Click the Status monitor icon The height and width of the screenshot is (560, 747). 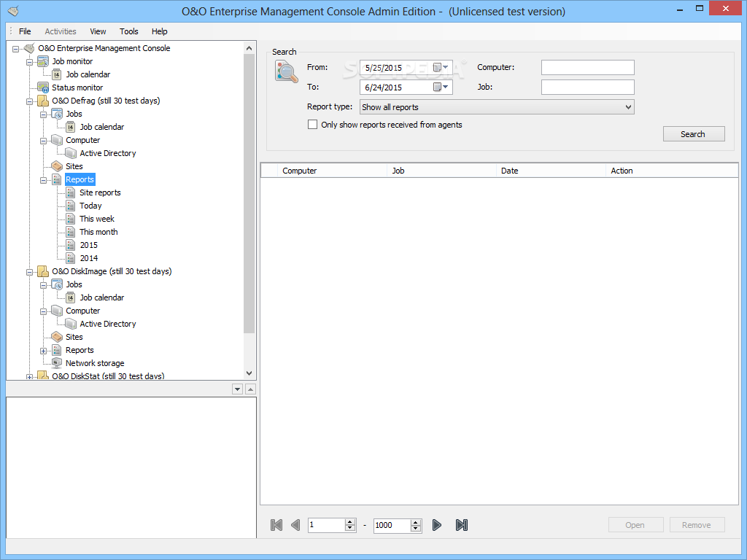(x=43, y=87)
